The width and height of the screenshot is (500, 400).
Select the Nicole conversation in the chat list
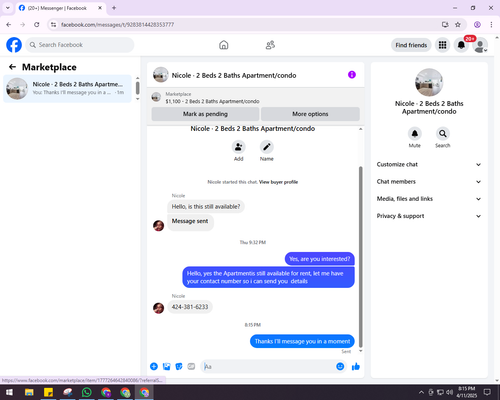[x=67, y=88]
